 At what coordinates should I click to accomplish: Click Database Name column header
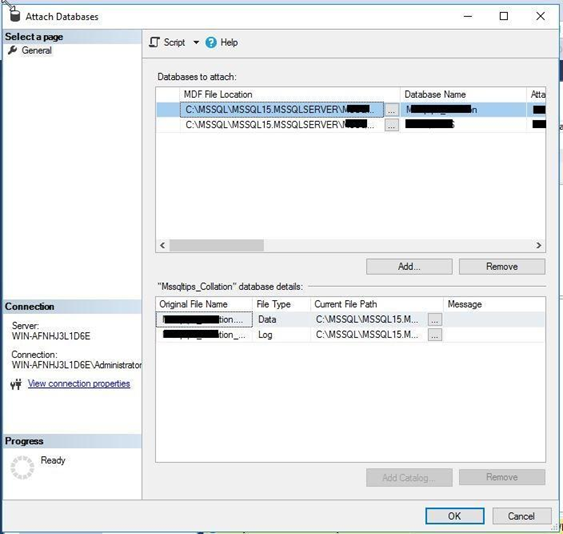click(463, 94)
